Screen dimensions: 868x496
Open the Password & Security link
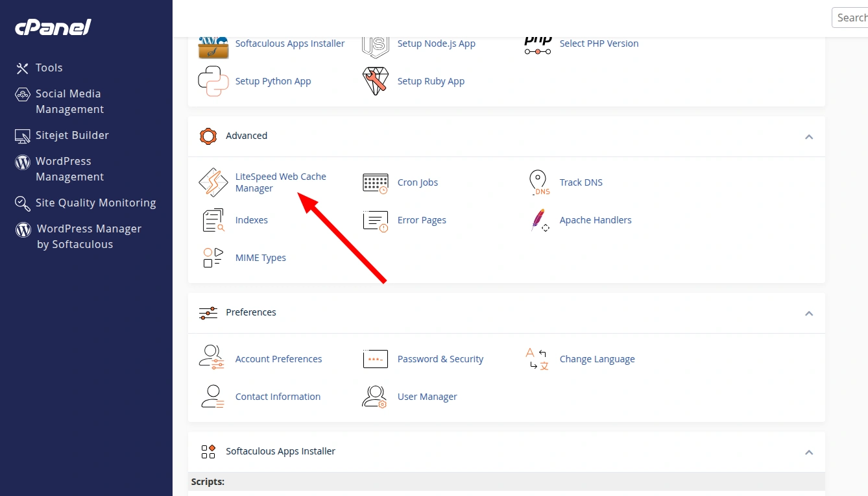pyautogui.click(x=440, y=359)
